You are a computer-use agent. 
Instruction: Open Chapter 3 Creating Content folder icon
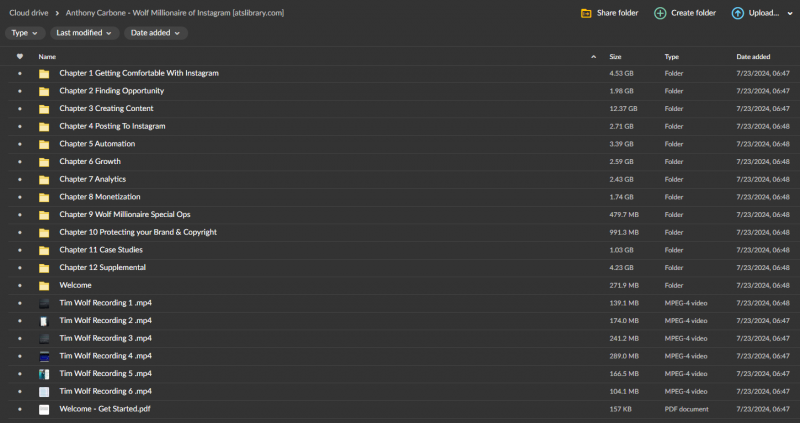(x=44, y=109)
